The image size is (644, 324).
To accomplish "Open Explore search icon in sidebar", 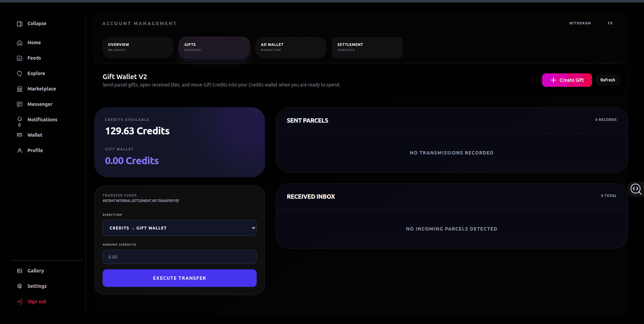I will click(19, 74).
